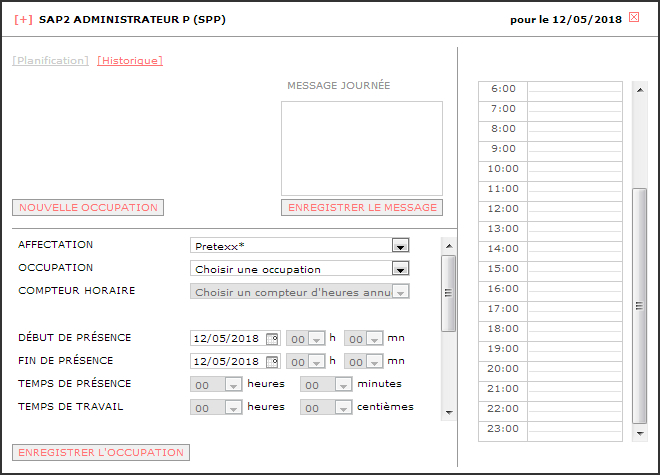Click the Message Journée text area
This screenshot has height=475, width=660.
click(x=362, y=148)
